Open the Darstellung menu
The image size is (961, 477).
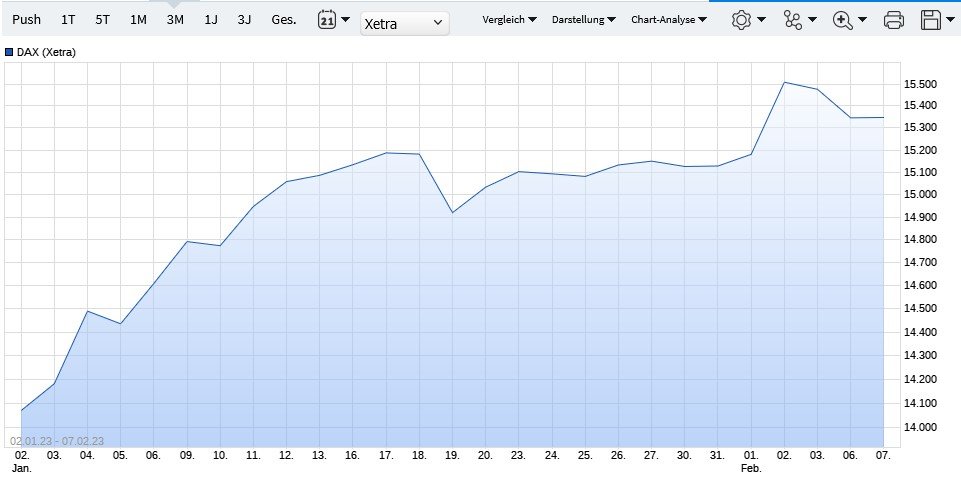coord(583,20)
